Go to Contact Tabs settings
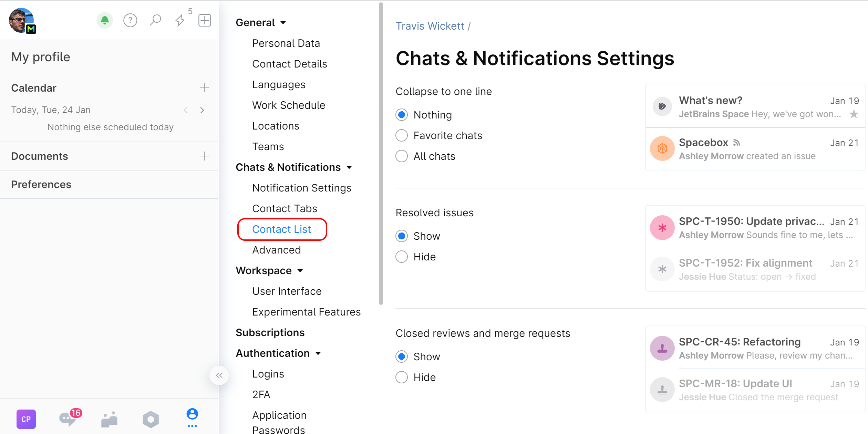 click(x=285, y=208)
